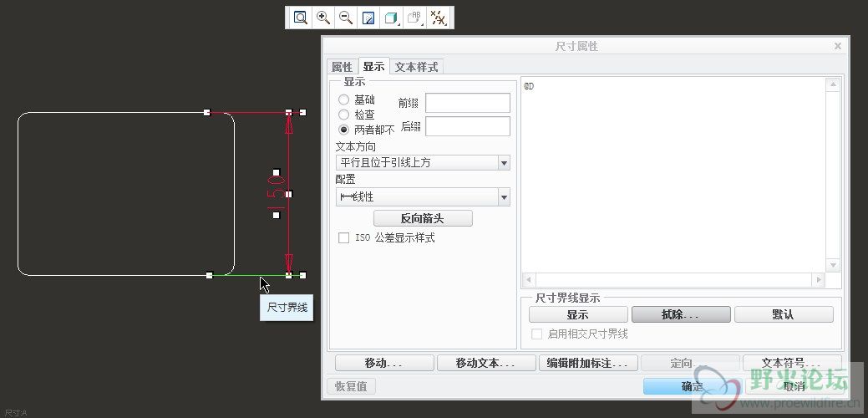Click the 拭除... button
The image size is (868, 418).
coord(681,314)
